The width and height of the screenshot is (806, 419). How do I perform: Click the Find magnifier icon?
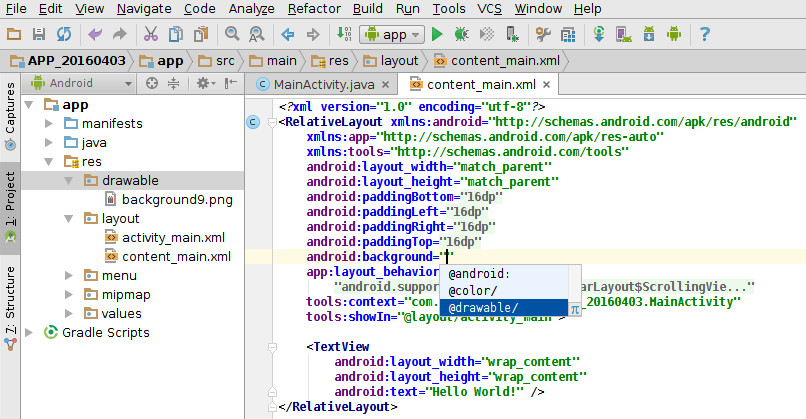pos(232,34)
